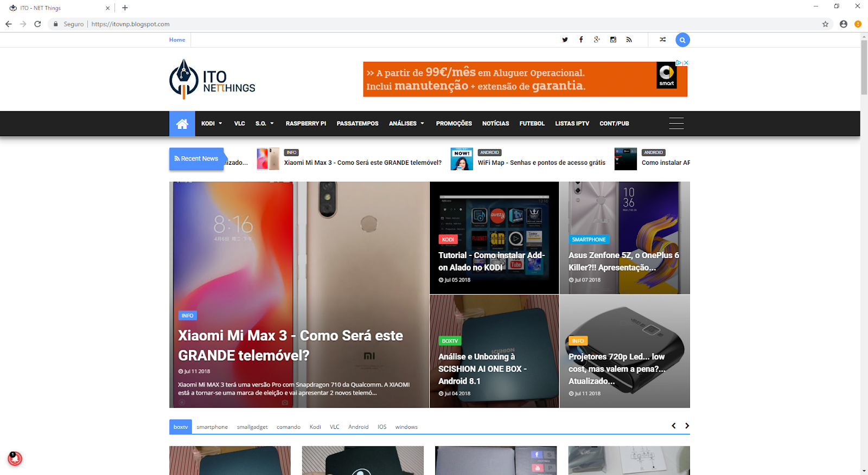Image resolution: width=868 pixels, height=475 pixels.
Task: Click the Recent News button
Action: click(196, 159)
